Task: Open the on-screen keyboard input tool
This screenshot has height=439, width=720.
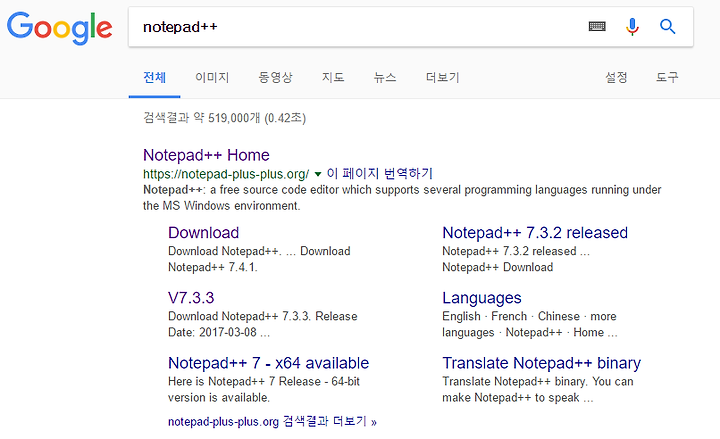Action: [x=597, y=26]
